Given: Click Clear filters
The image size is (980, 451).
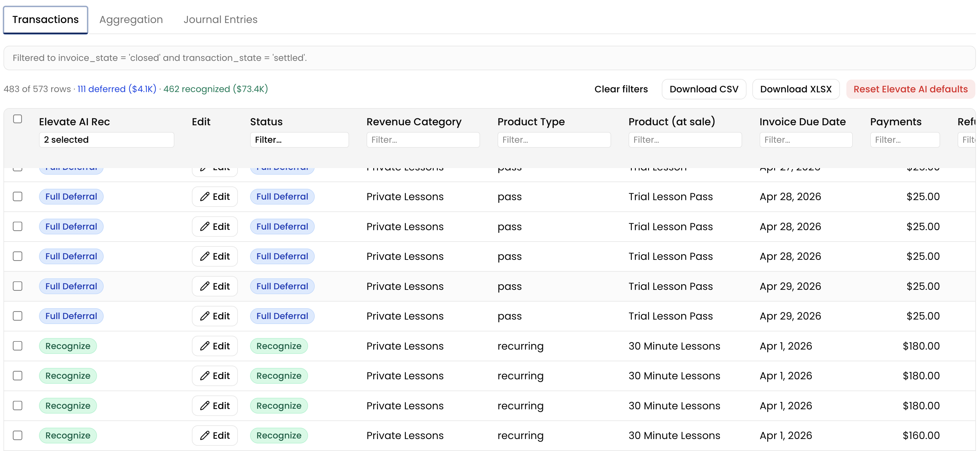Looking at the screenshot, I should pyautogui.click(x=621, y=89).
